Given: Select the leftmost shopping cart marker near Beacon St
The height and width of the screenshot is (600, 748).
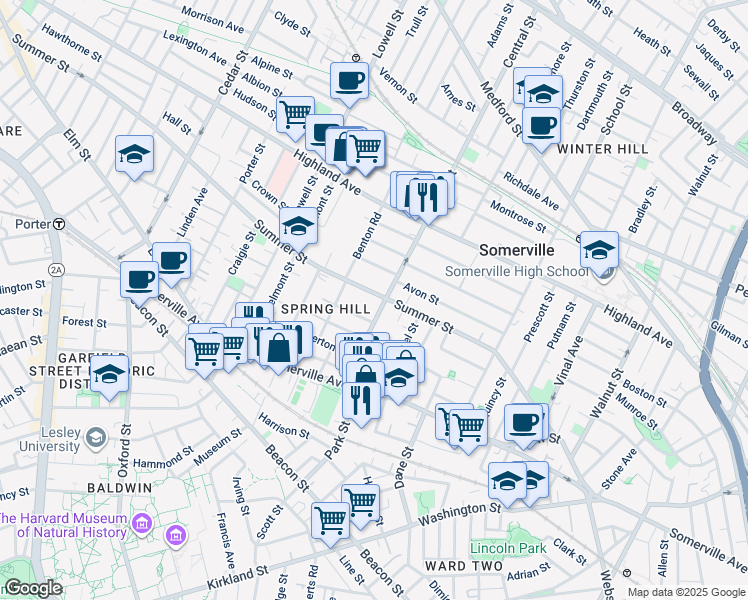Looking at the screenshot, I should click(205, 352).
